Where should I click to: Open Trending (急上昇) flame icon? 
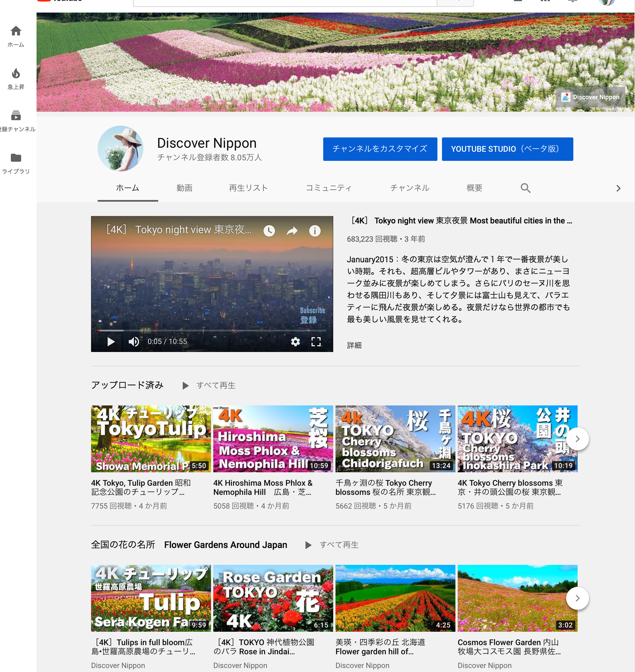[x=16, y=73]
